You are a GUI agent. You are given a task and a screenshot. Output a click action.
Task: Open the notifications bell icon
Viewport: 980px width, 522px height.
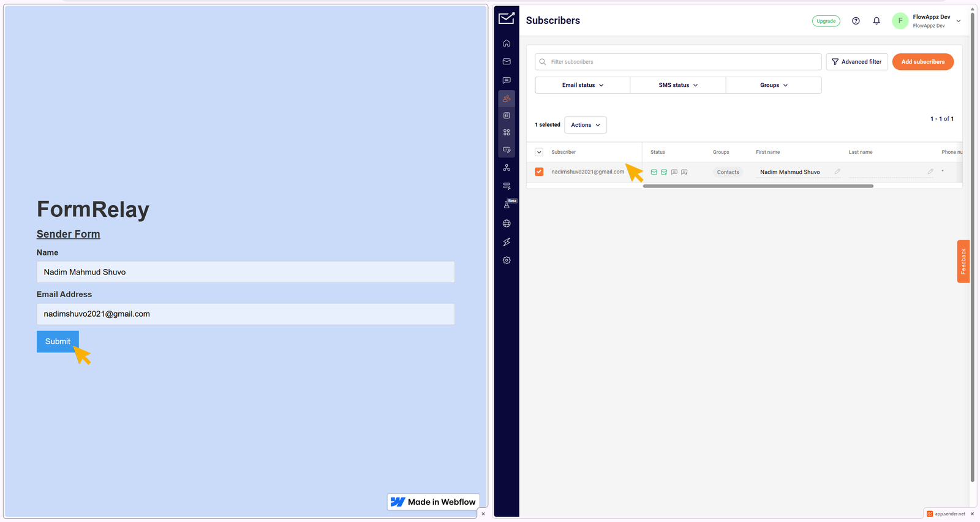876,21
